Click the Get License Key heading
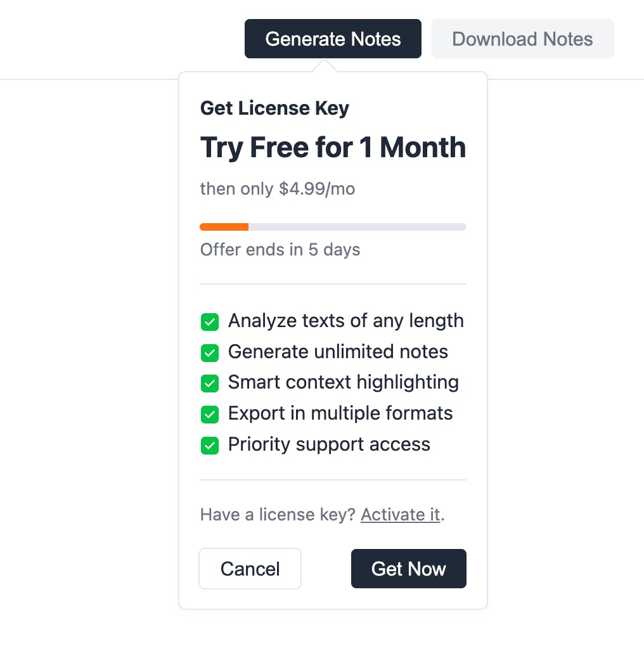The width and height of the screenshot is (644, 658). click(274, 108)
